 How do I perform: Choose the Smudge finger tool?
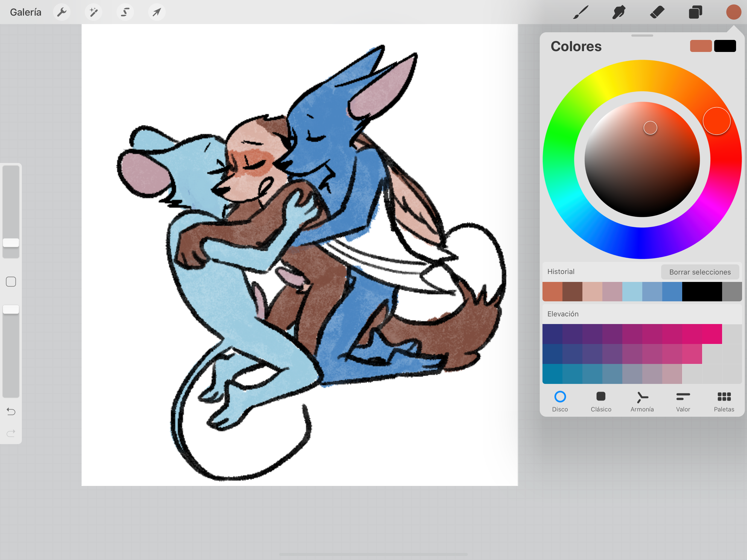[619, 12]
